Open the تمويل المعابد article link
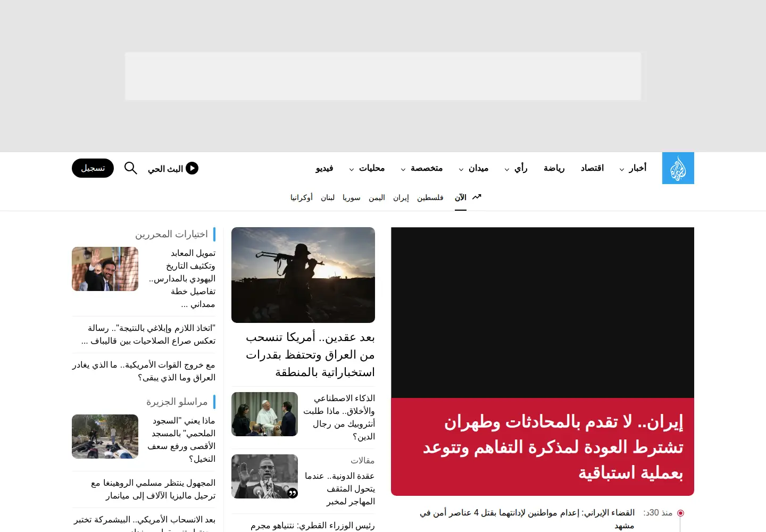766x532 pixels. click(x=182, y=278)
